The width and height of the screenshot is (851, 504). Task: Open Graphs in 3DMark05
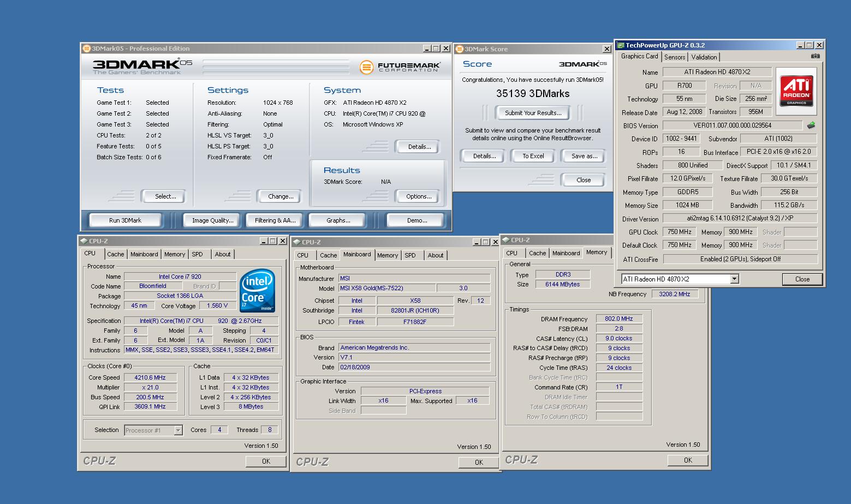(338, 220)
